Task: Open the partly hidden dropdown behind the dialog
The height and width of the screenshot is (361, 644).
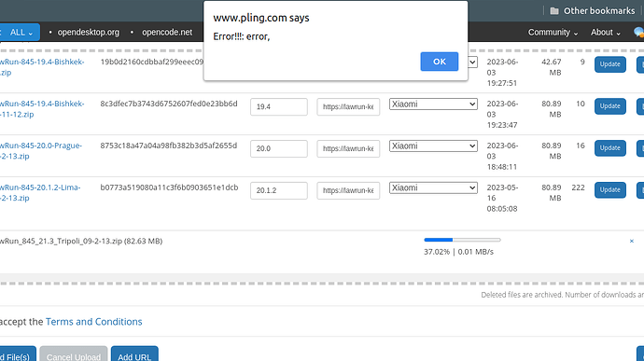Action: pyautogui.click(x=472, y=62)
